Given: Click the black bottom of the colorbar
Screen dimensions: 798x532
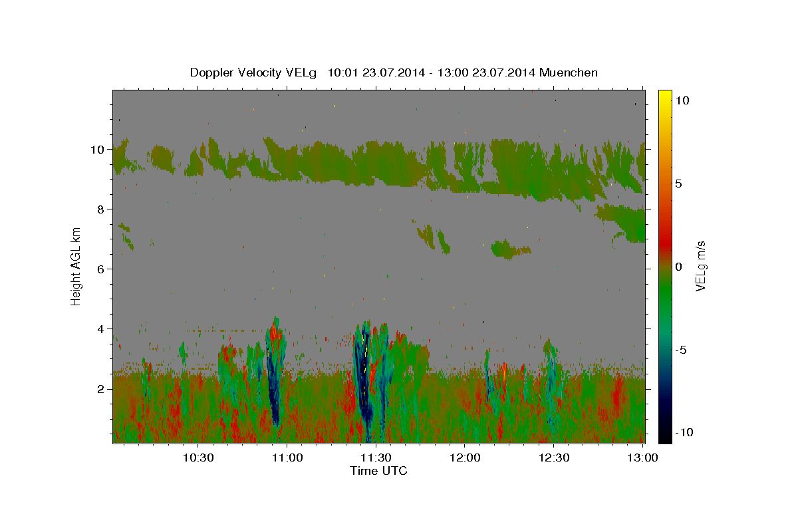Looking at the screenshot, I should click(x=665, y=437).
